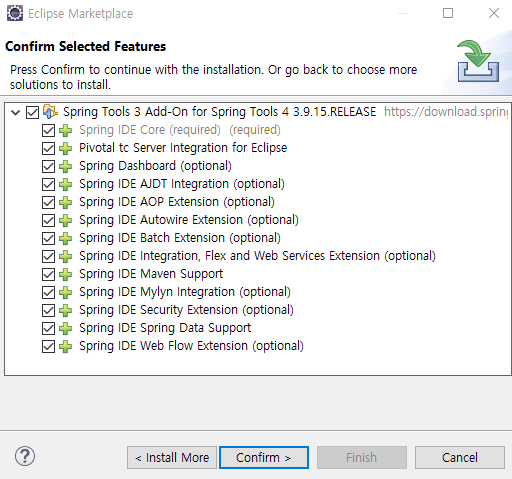Screen dimensions: 512x479
Task: Uncheck Spring IDE AOP Extension checkbox
Action: [x=48, y=202]
